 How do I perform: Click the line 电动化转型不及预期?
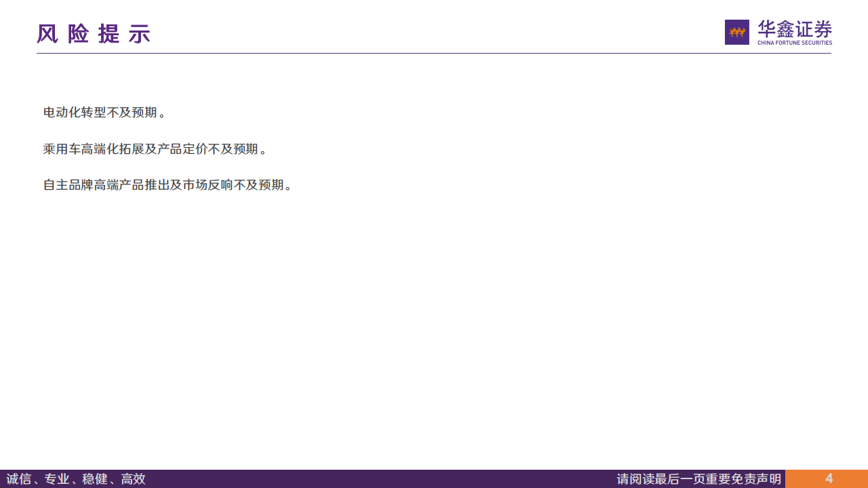coord(105,113)
